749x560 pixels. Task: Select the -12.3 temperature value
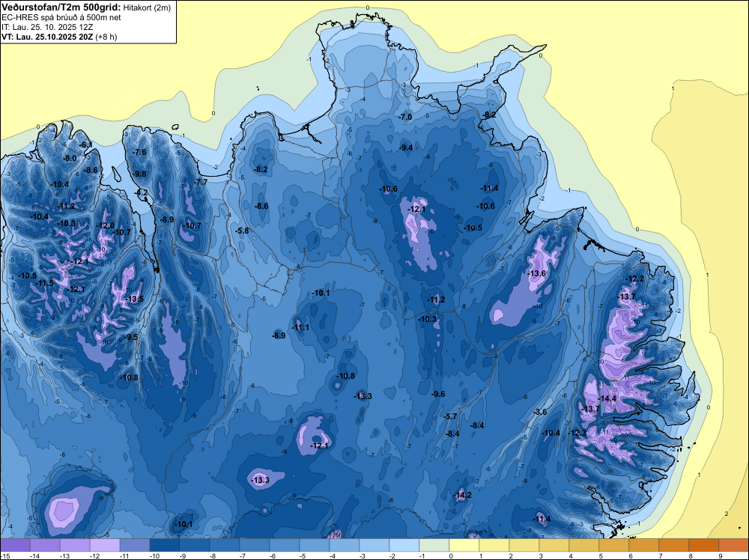coord(577,433)
